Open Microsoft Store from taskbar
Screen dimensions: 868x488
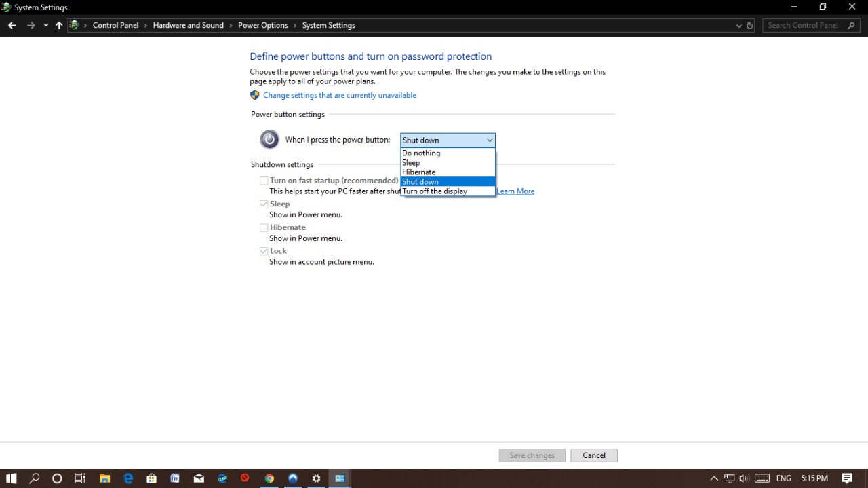click(152, 478)
